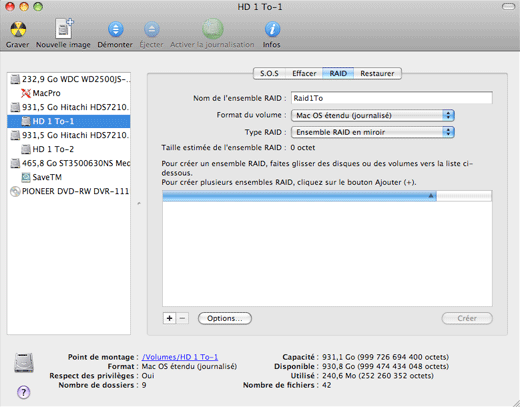The width and height of the screenshot is (520, 407).
Task: Click the sidebar splitter handle
Action: 139,203
